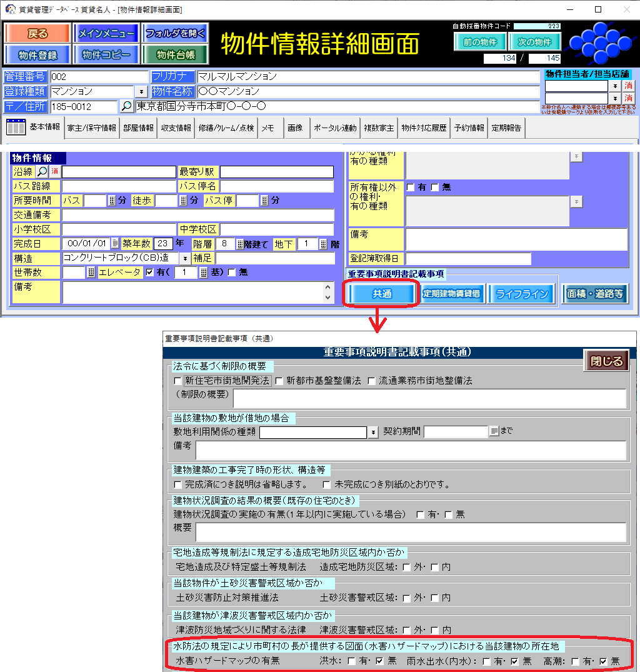Expand the 敷地利用関係の種類 dropdown
Screen dimensions: 640x672
(373, 432)
